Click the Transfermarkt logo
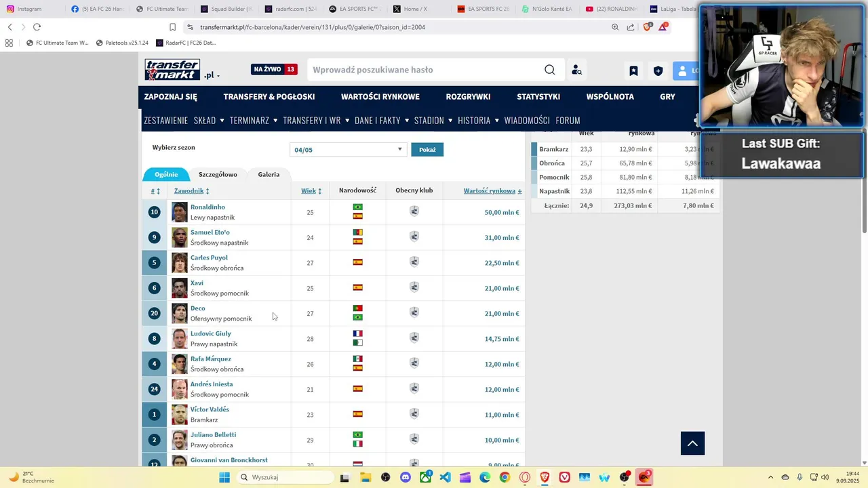Viewport: 868px width, 488px height. click(172, 69)
